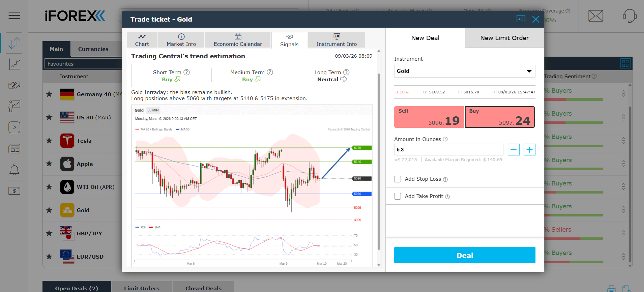Click Medium Term help question mark
Image resolution: width=644 pixels, height=292 pixels.
(270, 72)
